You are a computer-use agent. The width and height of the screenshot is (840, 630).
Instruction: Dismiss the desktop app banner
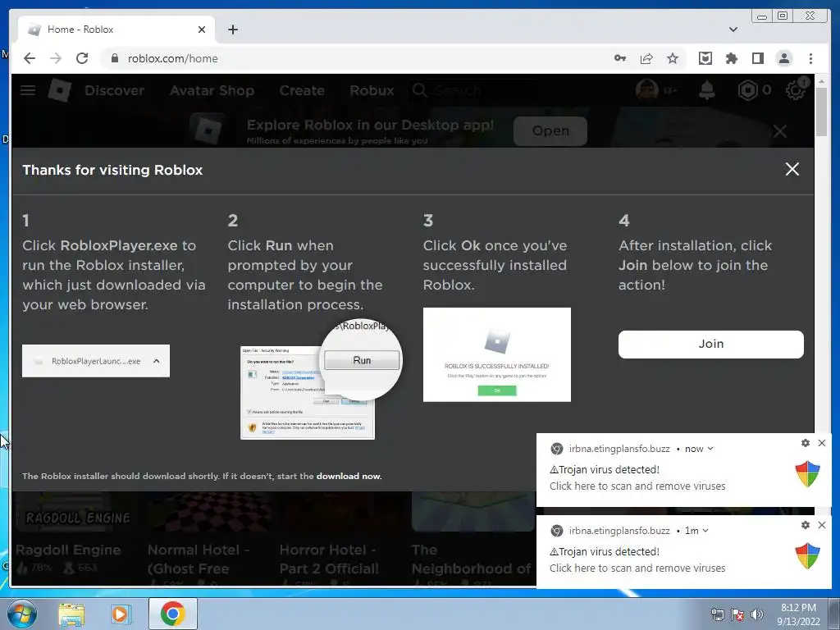[780, 130]
